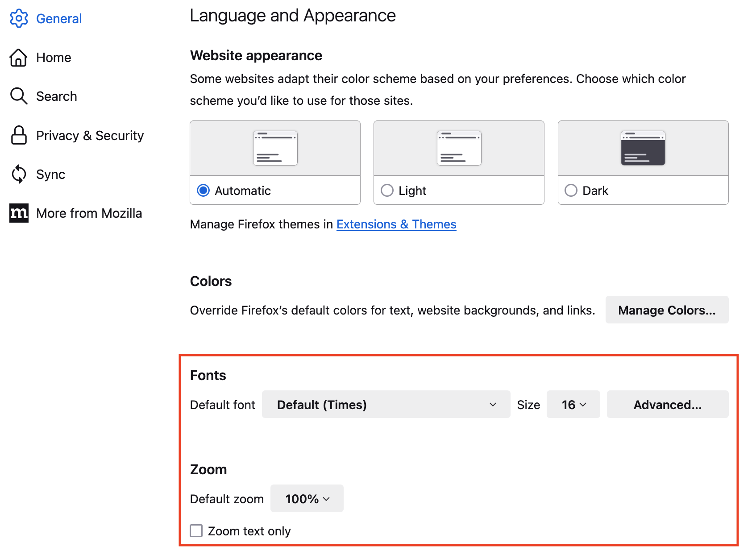
Task: Open the font Size 16 dropdown
Action: [573, 404]
